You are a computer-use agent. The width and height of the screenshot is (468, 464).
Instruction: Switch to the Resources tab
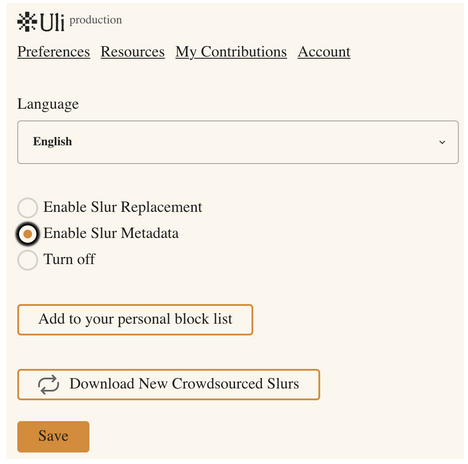133,52
